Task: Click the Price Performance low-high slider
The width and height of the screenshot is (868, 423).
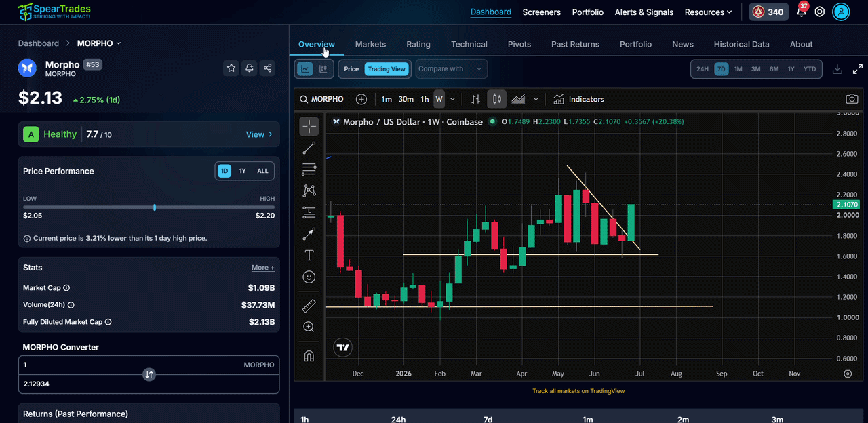Action: (x=149, y=207)
